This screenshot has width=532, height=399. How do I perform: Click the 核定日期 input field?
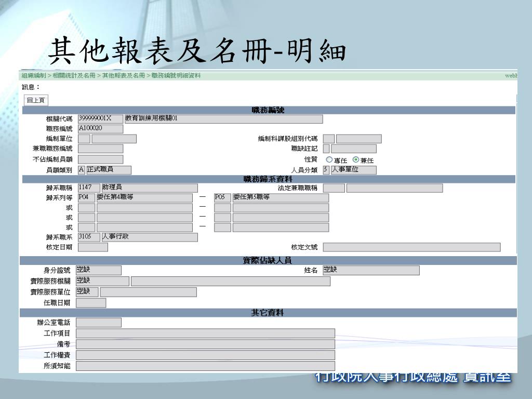point(93,247)
